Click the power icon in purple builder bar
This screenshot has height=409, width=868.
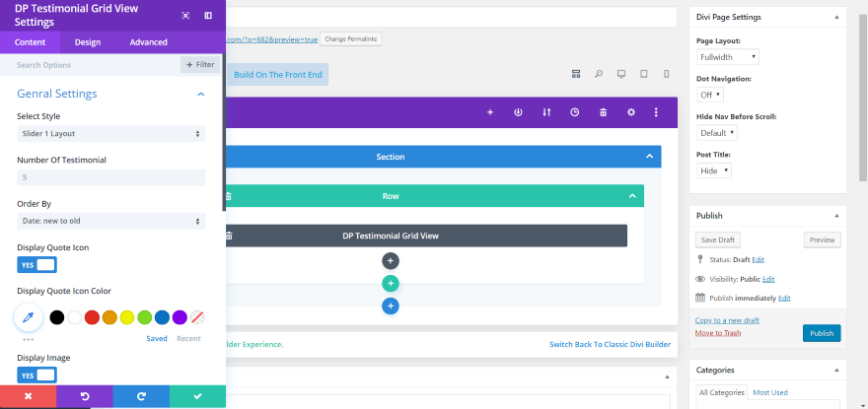518,112
